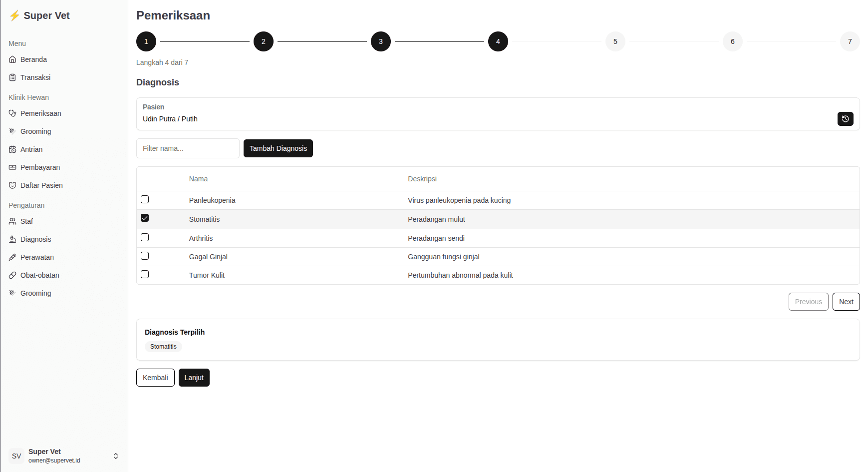Open the Beranda home icon
This screenshot has height=472, width=868.
coord(12,59)
